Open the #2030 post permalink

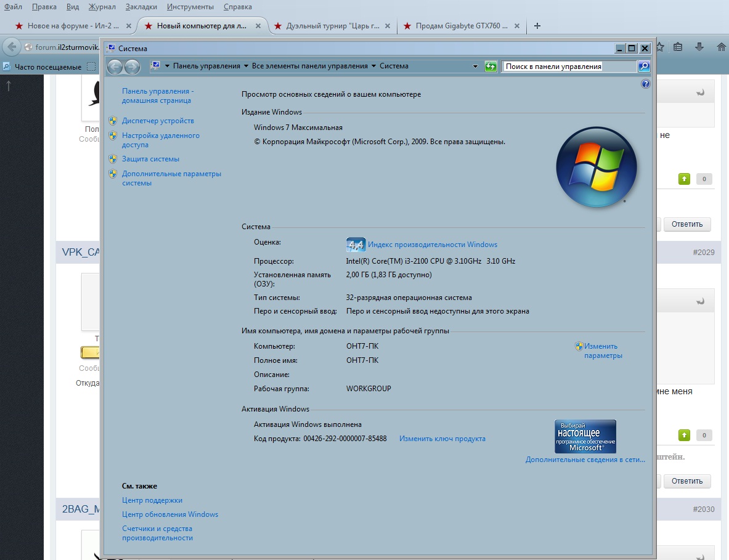pyautogui.click(x=704, y=509)
